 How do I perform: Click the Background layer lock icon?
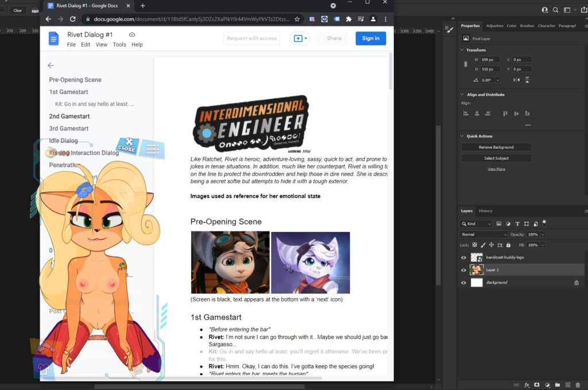click(577, 283)
